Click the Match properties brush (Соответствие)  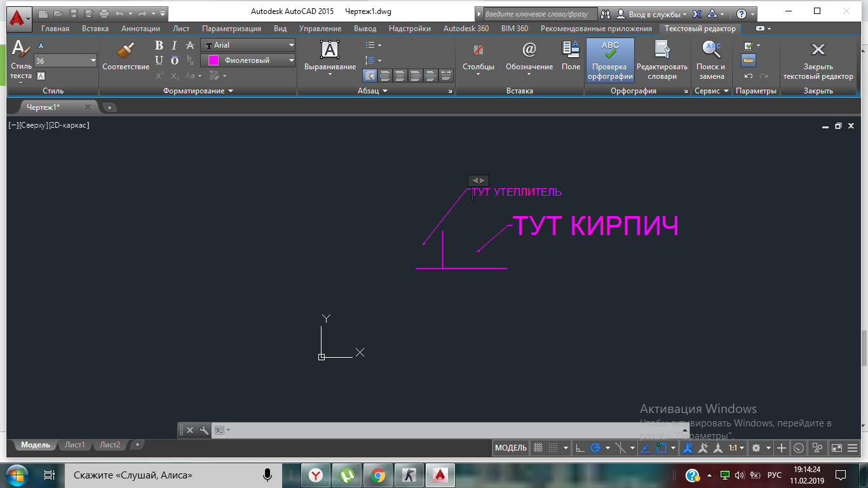[x=126, y=56]
